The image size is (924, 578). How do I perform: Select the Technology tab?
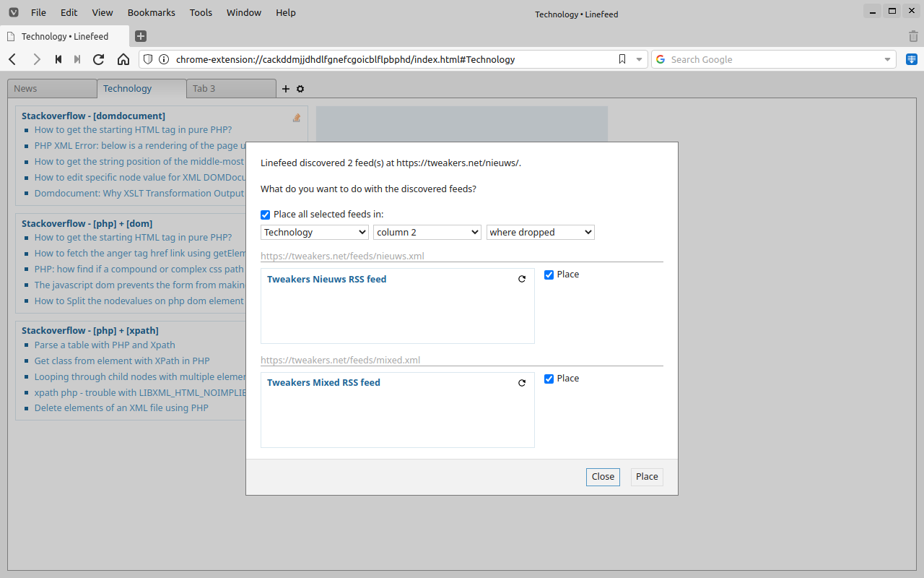pyautogui.click(x=141, y=89)
